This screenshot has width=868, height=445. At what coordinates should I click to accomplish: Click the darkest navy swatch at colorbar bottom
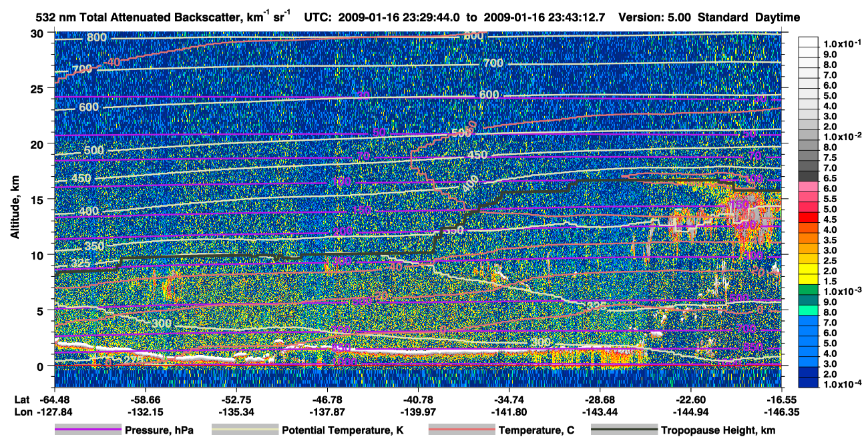(x=809, y=382)
